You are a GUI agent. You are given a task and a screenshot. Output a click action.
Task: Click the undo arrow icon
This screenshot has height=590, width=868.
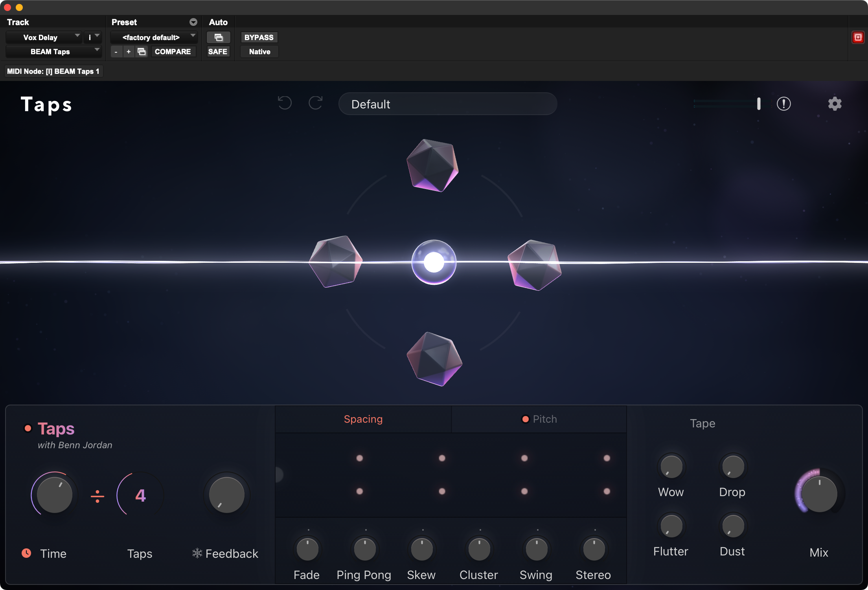pos(285,103)
